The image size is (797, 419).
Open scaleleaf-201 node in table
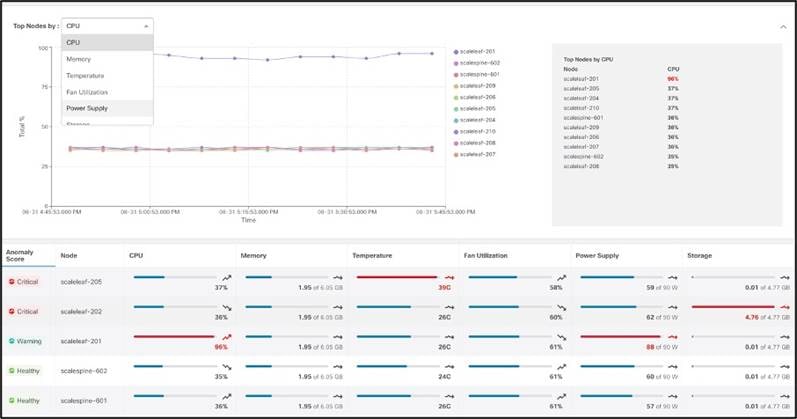pyautogui.click(x=81, y=341)
